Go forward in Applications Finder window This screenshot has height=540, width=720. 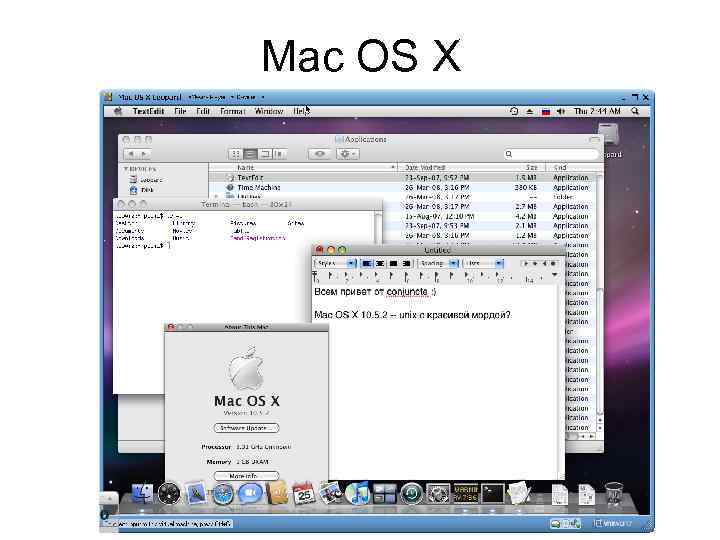pos(144,154)
